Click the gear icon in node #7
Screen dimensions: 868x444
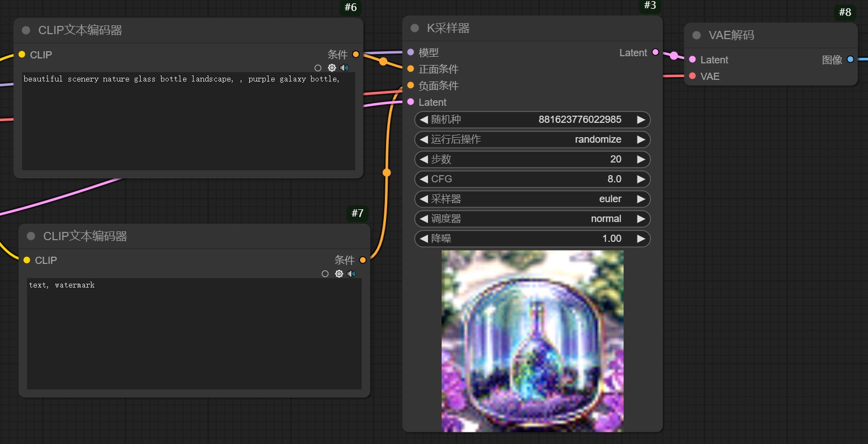(339, 274)
